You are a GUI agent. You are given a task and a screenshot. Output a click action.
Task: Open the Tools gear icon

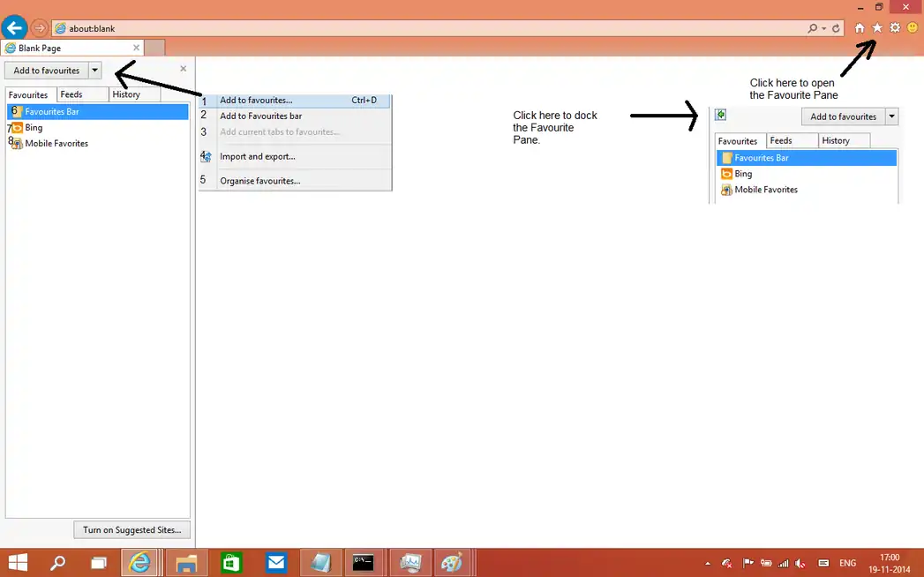coord(895,28)
